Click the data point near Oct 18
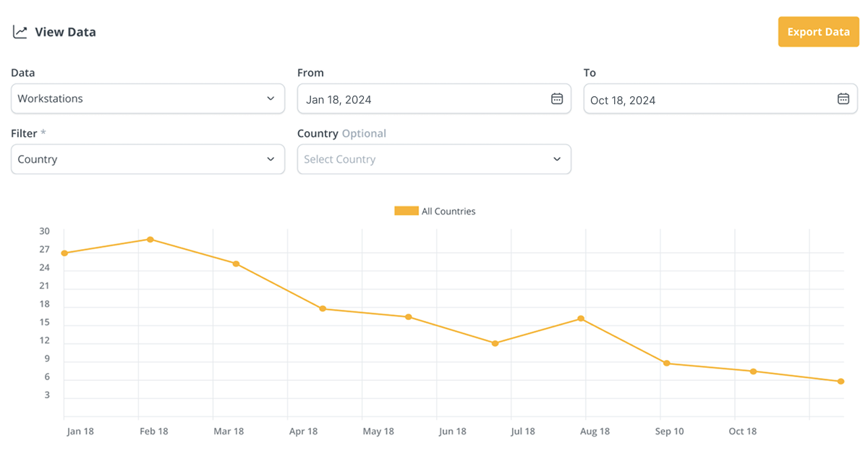Image resolution: width=868 pixels, height=454 pixels. [x=753, y=371]
